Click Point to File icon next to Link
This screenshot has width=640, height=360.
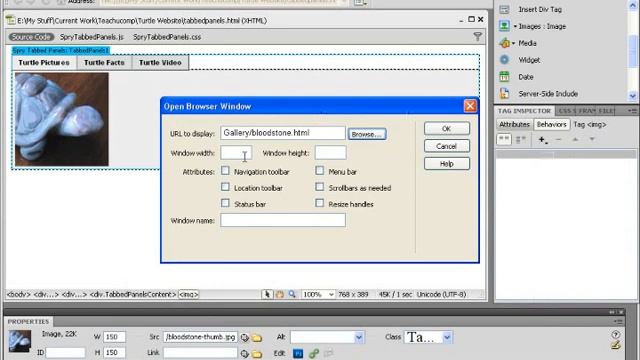click(244, 353)
